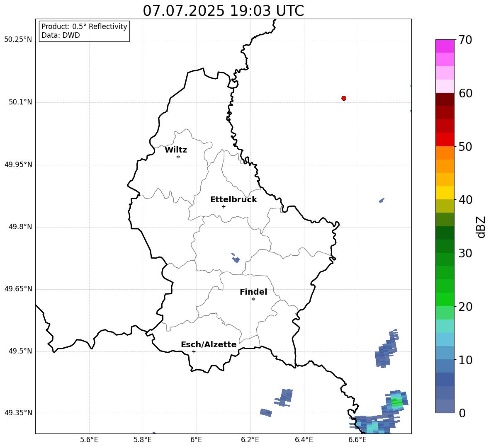Click the dark red colorbar segment below 60
Image resolution: width=491 pixels, height=448 pixels.
[445, 99]
